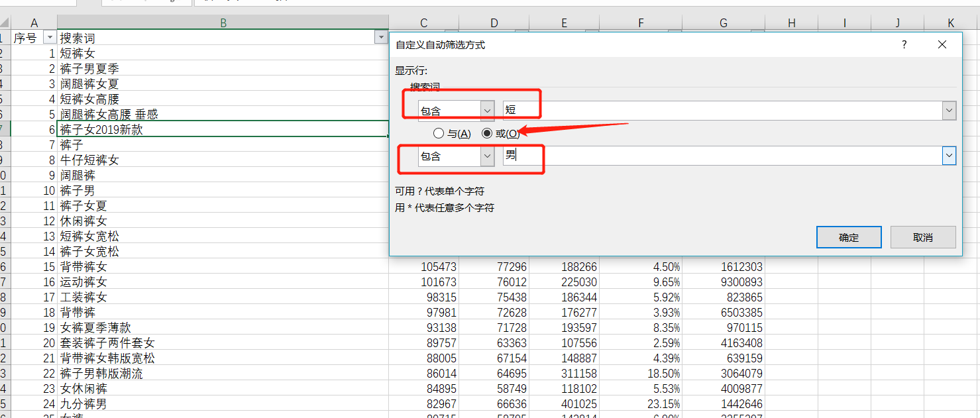Select column C header

click(424, 23)
